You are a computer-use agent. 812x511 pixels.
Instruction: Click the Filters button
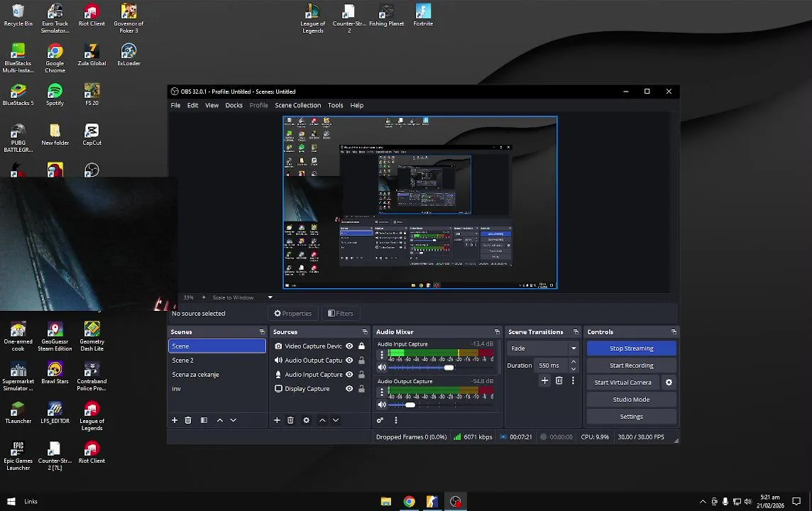[341, 313]
